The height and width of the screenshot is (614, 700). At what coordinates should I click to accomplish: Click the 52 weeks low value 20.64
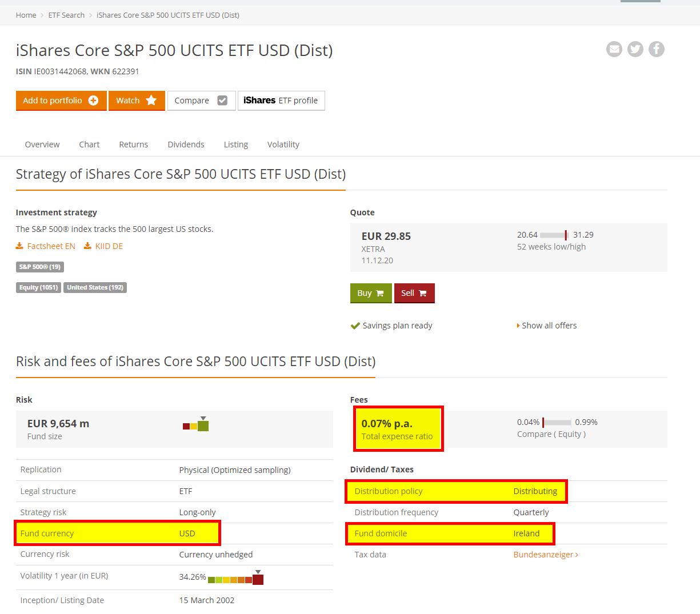click(x=527, y=235)
